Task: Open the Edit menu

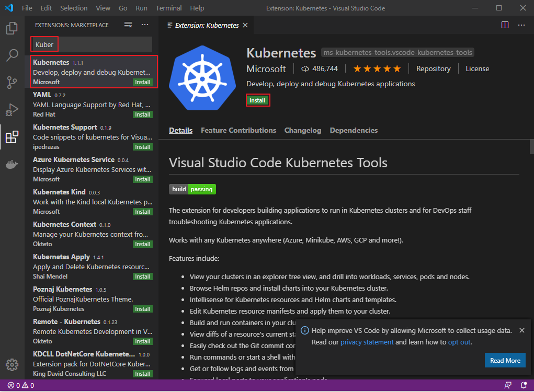Action: tap(46, 8)
